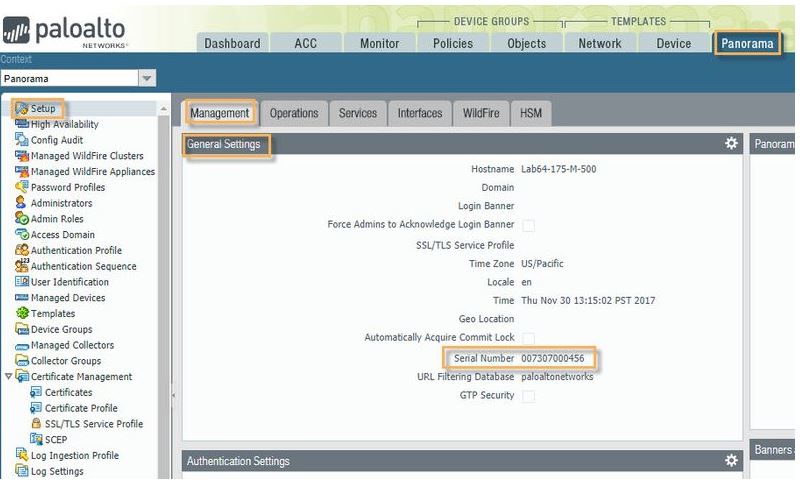Click the hostname value Lab64-175-M-500
Image resolution: width=800 pixels, height=486 pixels.
558,169
